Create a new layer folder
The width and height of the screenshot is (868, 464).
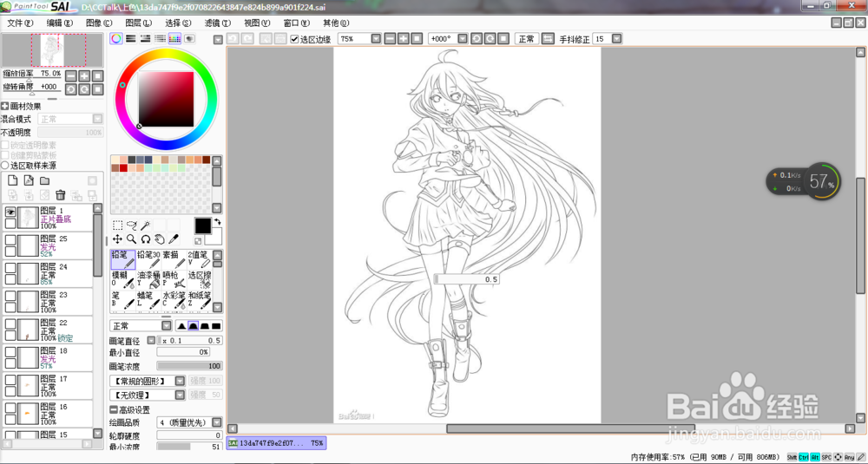pyautogui.click(x=45, y=181)
